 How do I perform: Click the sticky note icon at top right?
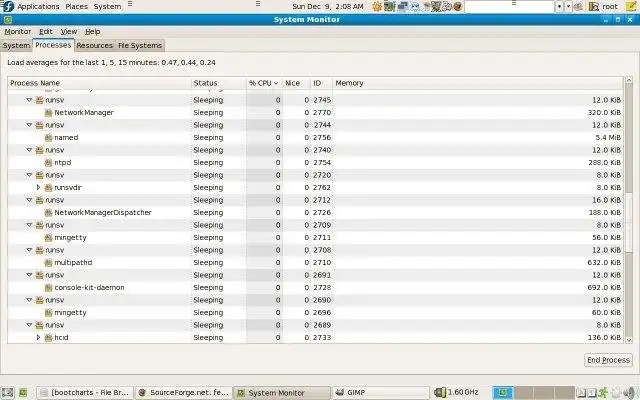click(631, 7)
